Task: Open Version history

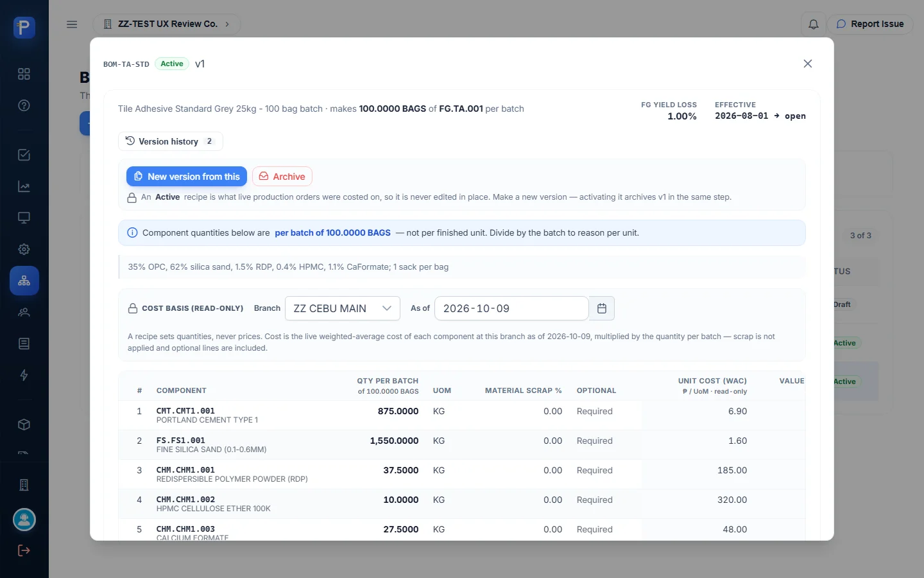Action: tap(171, 141)
